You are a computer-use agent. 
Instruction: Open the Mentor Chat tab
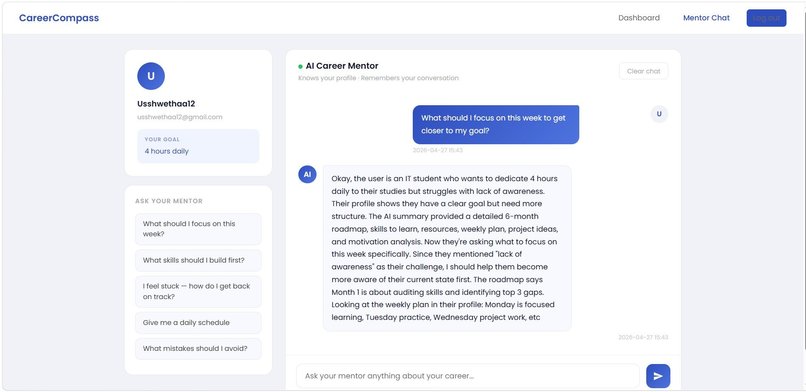[x=706, y=18]
